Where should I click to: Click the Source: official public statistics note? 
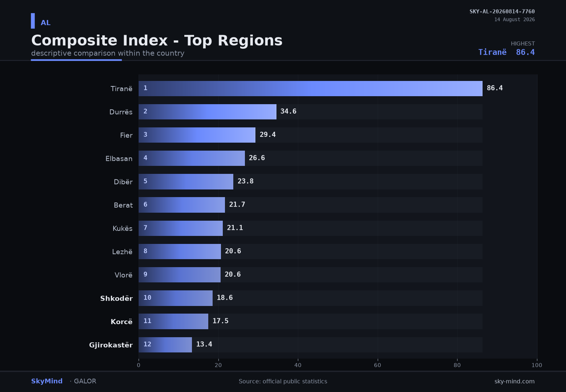[283, 381]
